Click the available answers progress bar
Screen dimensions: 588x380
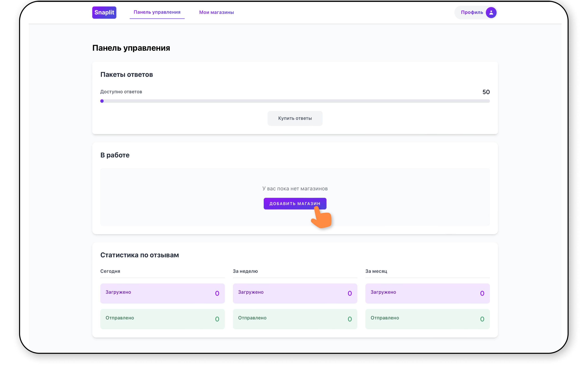coord(295,101)
